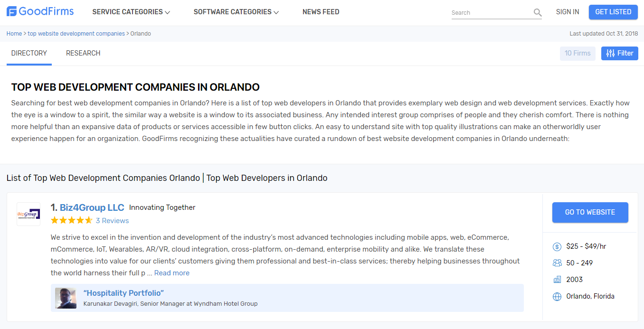
Task: Click the Orlando, Florida location text
Action: point(590,296)
